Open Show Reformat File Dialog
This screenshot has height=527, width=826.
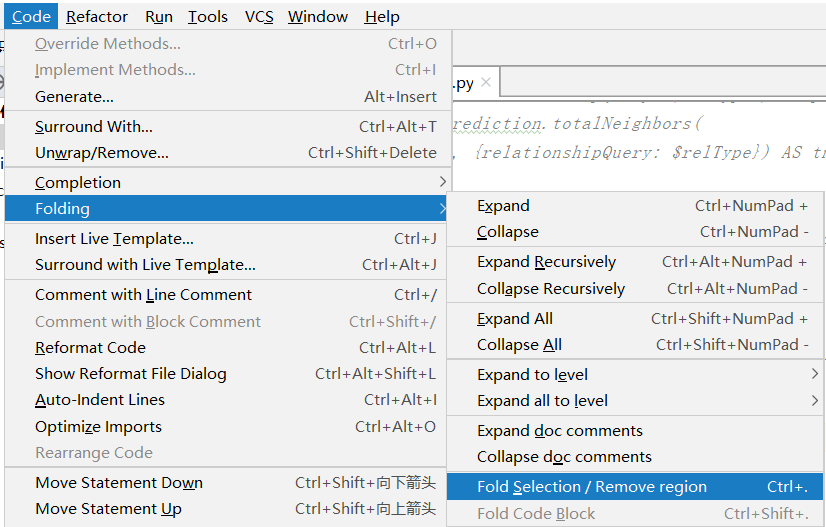click(225, 374)
